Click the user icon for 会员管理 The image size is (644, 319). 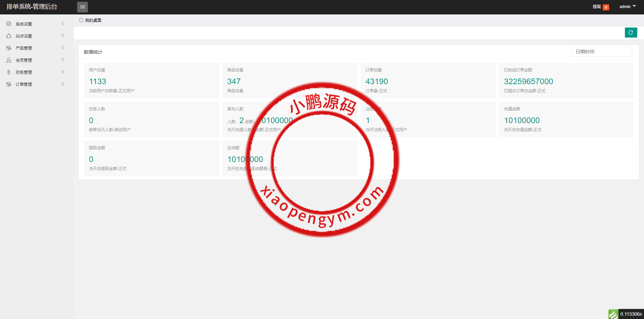pos(9,60)
